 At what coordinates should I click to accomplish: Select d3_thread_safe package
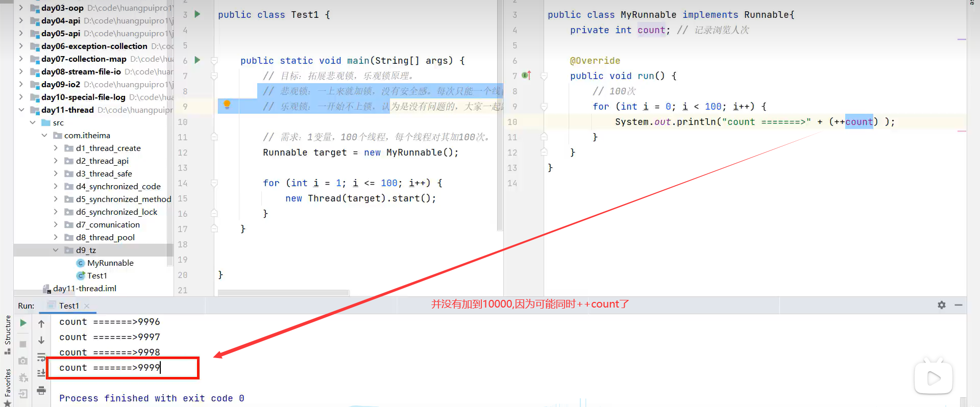pos(104,173)
